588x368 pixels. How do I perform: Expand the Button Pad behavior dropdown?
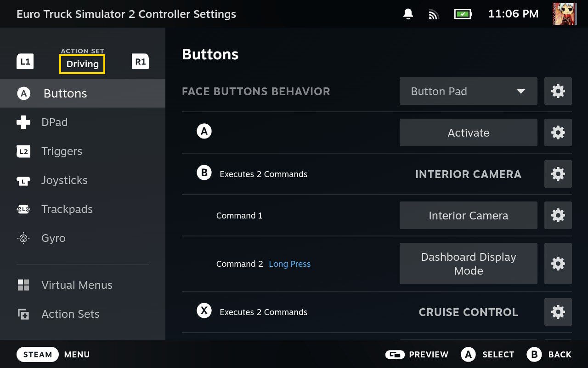(x=468, y=91)
